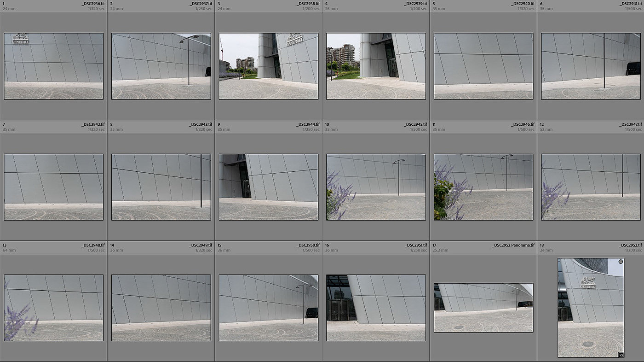Select the _DSC2940.tif photo thumbnail
The height and width of the screenshot is (362, 644).
tap(483, 66)
